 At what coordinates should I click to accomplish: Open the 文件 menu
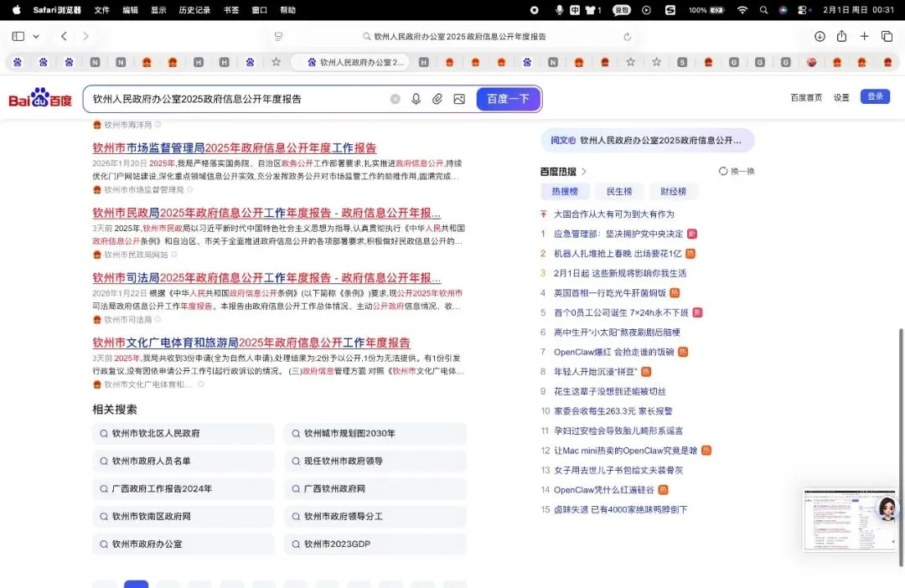coord(101,10)
